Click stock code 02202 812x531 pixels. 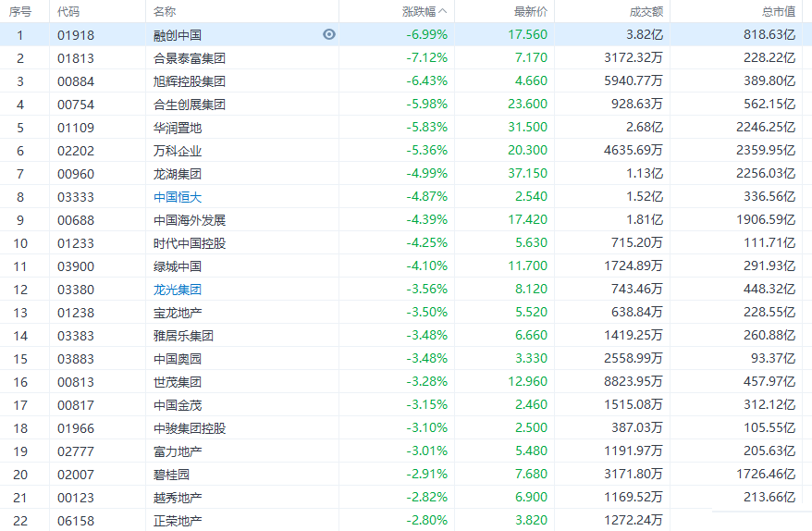pos(76,151)
